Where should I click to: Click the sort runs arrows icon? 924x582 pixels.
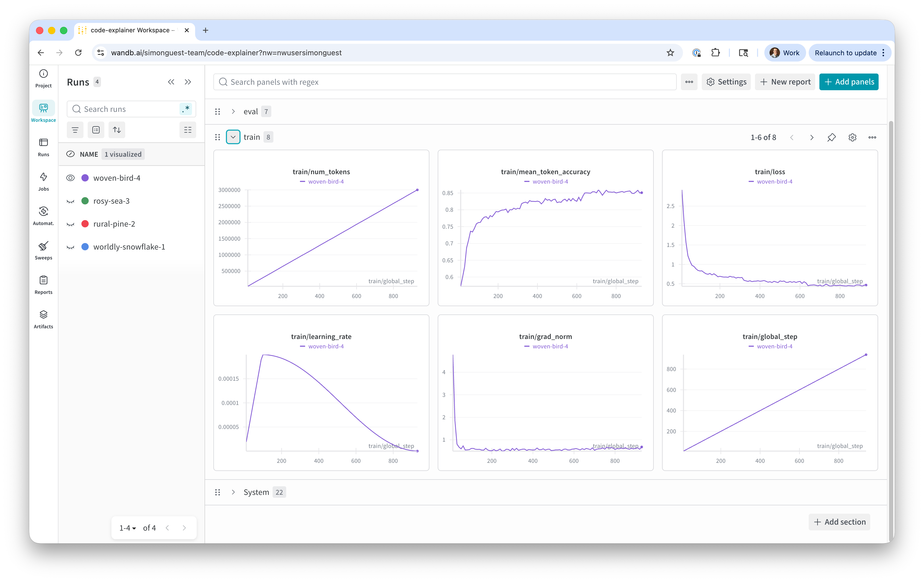tap(117, 130)
